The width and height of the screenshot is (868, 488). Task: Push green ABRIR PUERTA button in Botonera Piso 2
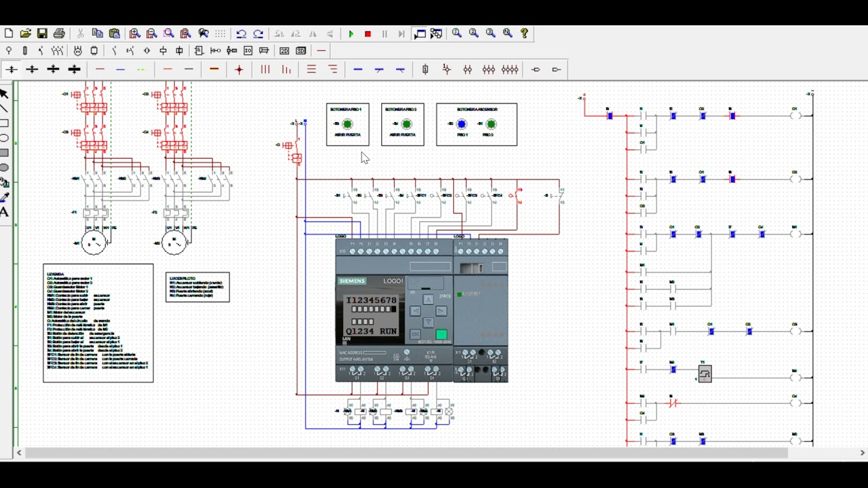coord(407,124)
